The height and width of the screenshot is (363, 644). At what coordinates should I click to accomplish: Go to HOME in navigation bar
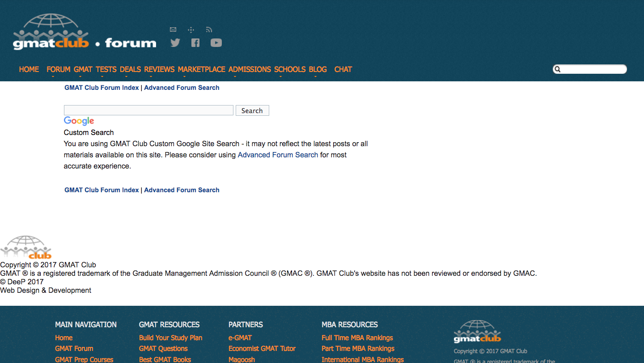coord(29,70)
